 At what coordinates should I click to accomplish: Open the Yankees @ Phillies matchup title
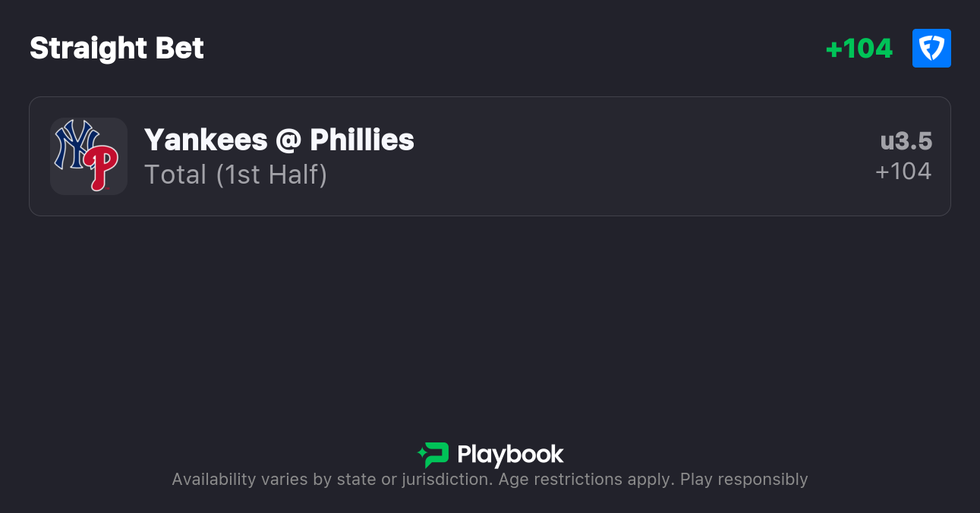click(x=279, y=140)
